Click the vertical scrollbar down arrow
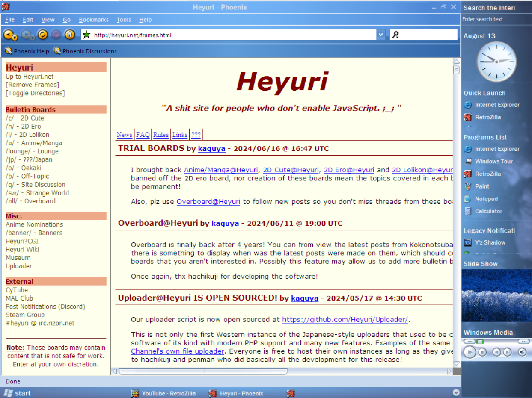532x398 pixels. (x=457, y=364)
